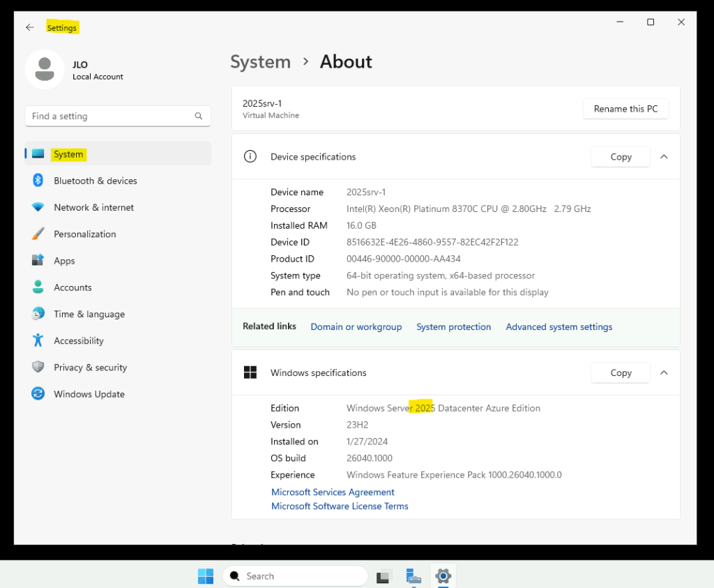This screenshot has width=714, height=588.
Task: Click the System type value 64-bit operating system
Action: 441,276
